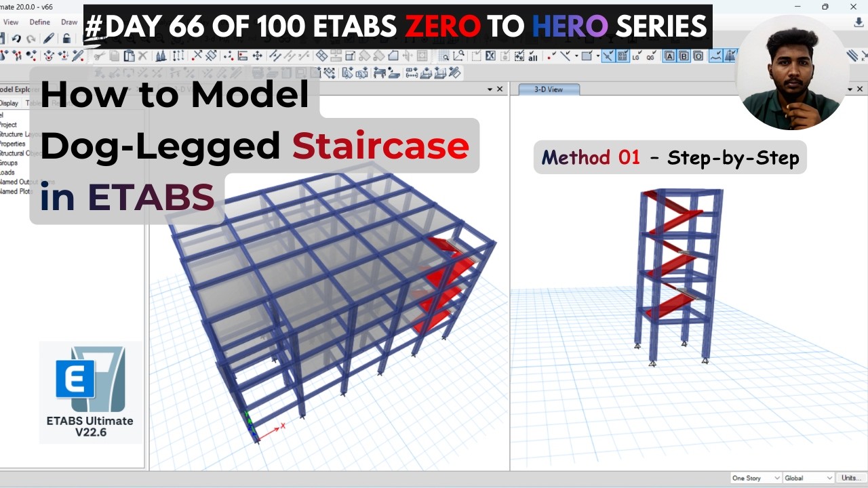Switch to the 3-D View tab
This screenshot has height=488, width=868.
point(549,89)
